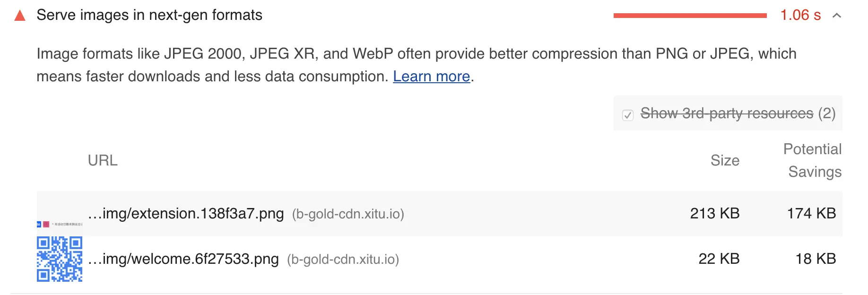Toggle Show 3rd-party resources checkbox

[x=628, y=115]
